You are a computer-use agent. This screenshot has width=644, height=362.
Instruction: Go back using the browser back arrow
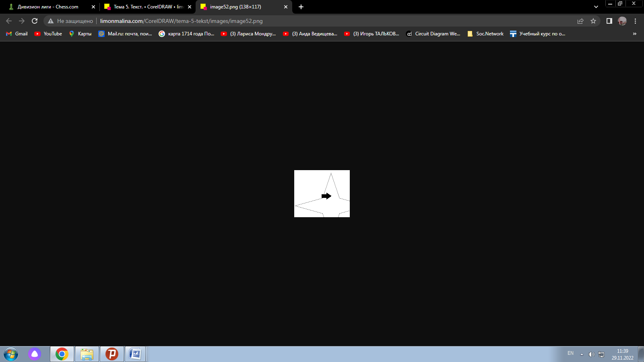click(x=9, y=21)
